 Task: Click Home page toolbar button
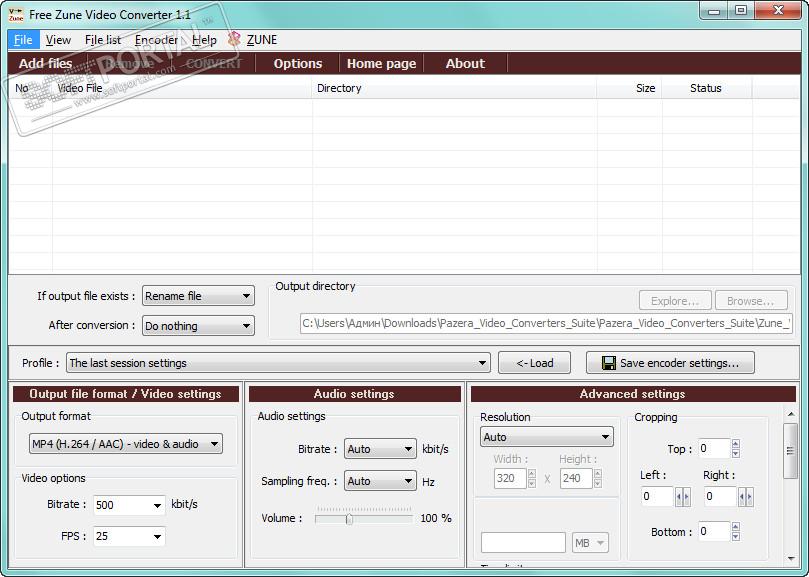tap(381, 63)
